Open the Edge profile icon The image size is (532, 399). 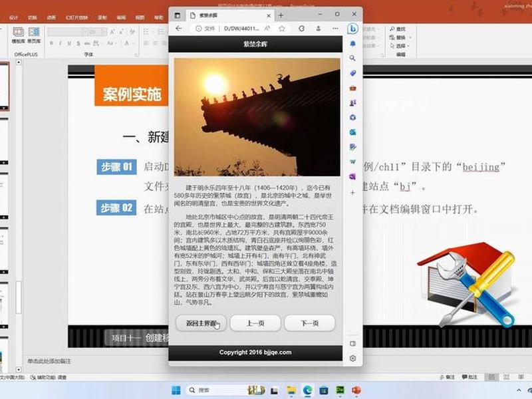tap(319, 29)
